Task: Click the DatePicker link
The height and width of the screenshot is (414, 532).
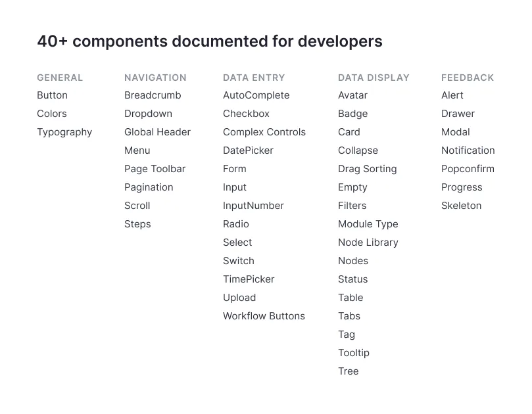Action: pyautogui.click(x=248, y=150)
